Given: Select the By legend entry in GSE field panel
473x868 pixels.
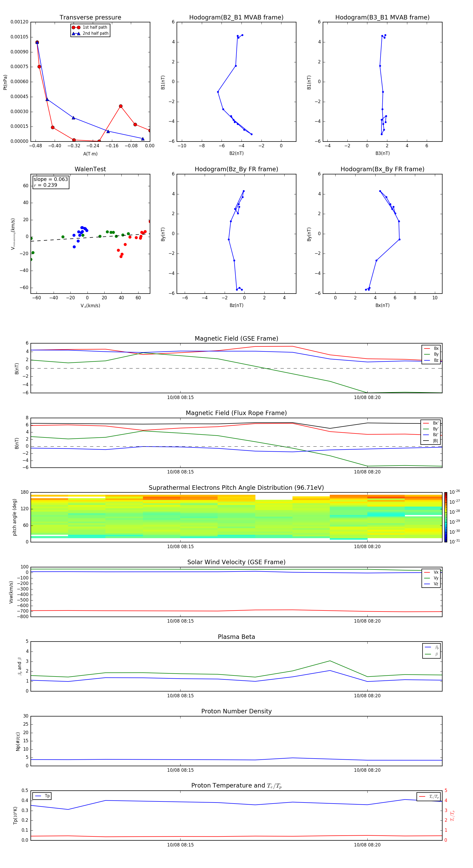Looking at the screenshot, I should (431, 354).
